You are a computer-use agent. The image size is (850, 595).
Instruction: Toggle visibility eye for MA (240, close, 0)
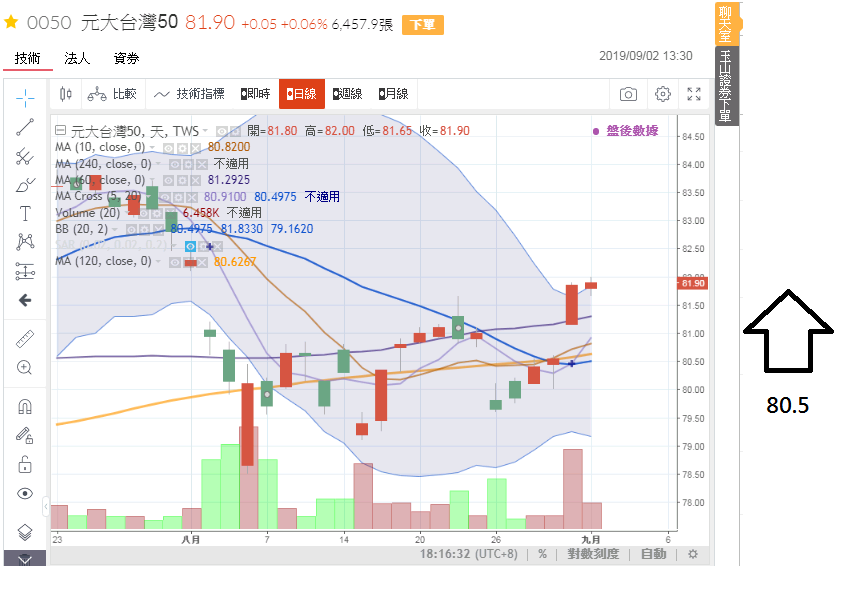pyautogui.click(x=175, y=164)
